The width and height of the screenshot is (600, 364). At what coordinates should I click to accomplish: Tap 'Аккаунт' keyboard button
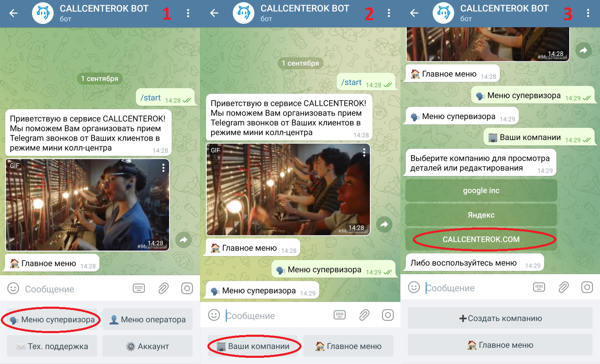147,346
